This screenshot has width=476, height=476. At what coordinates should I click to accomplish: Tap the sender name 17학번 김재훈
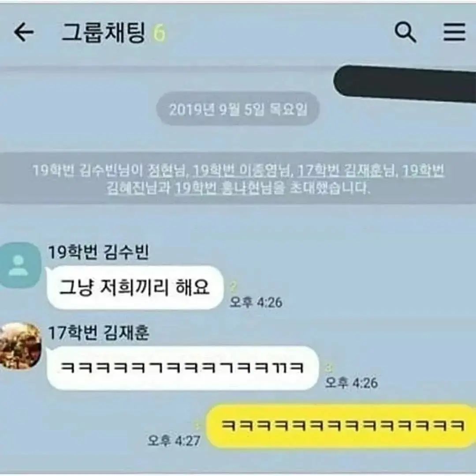[x=99, y=333]
